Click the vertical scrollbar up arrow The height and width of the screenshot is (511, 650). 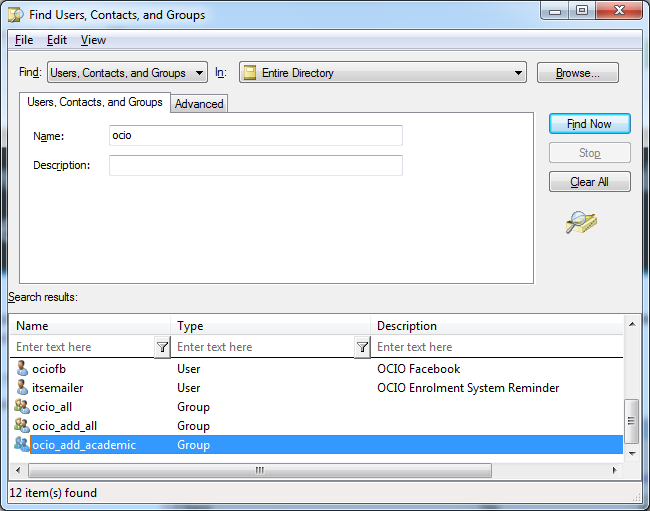pos(632,324)
